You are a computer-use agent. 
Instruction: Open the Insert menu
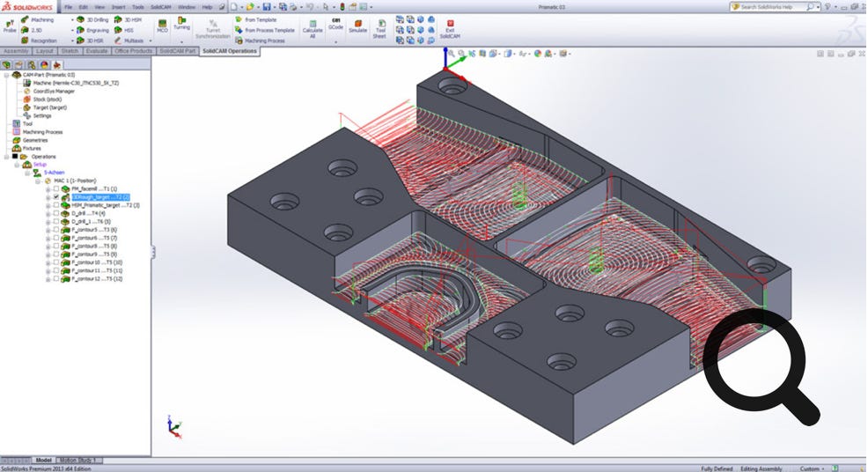(x=119, y=7)
